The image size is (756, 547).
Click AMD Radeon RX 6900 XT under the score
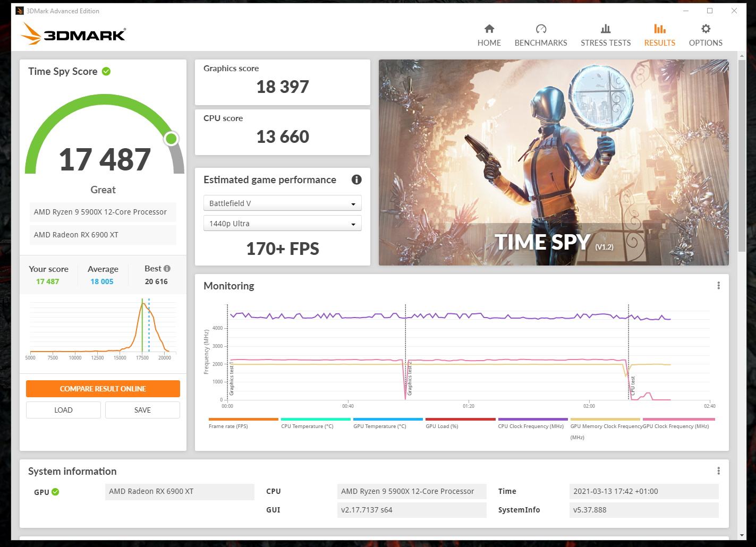click(103, 235)
